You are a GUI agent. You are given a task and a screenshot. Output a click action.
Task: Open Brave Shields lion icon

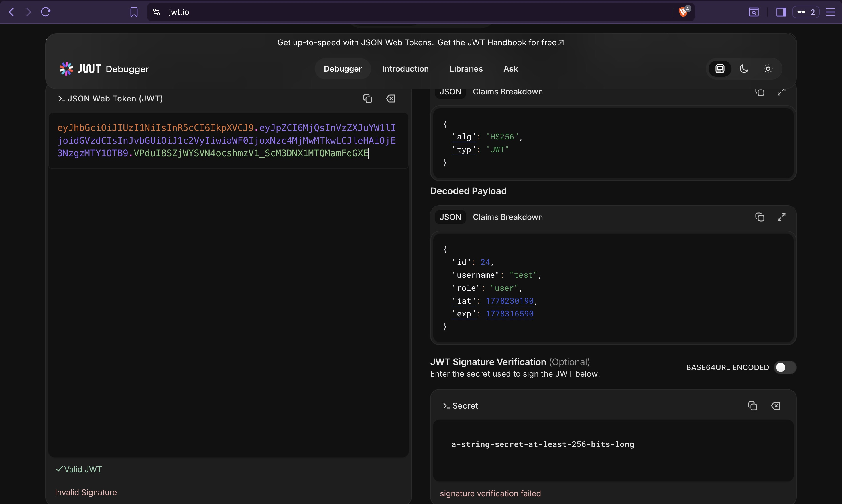(x=683, y=12)
